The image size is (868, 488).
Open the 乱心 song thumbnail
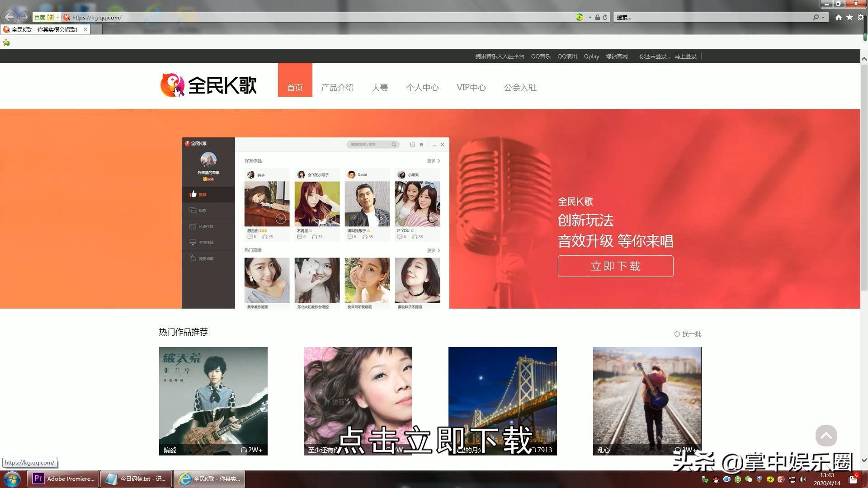click(x=647, y=401)
